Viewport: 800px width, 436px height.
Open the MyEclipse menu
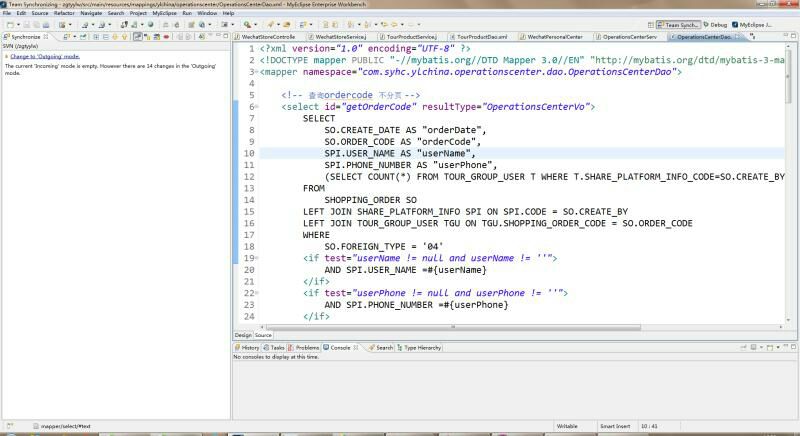164,13
